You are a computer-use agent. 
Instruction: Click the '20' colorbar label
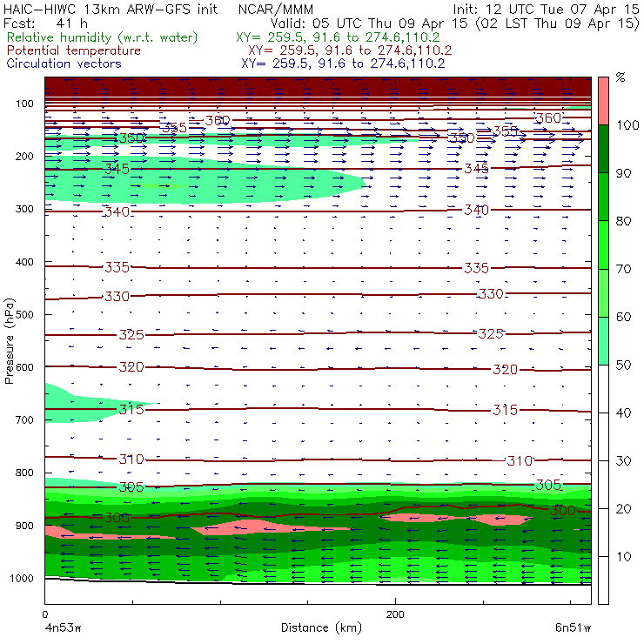pyautogui.click(x=623, y=509)
